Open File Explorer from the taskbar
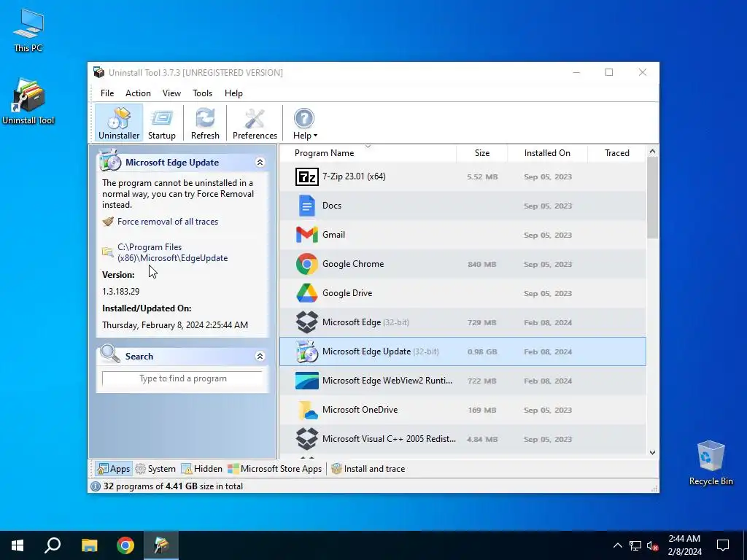This screenshot has width=747, height=560. (89, 545)
